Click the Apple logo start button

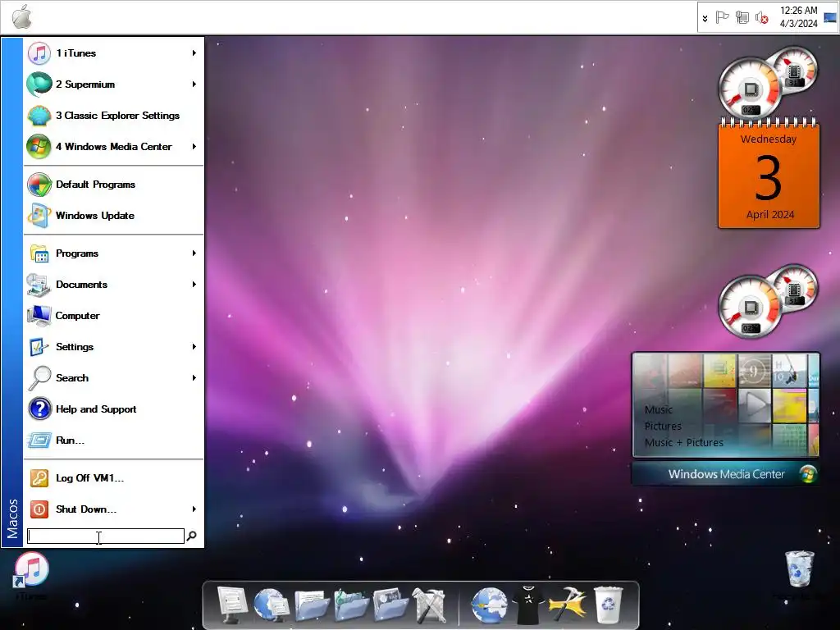(x=22, y=16)
